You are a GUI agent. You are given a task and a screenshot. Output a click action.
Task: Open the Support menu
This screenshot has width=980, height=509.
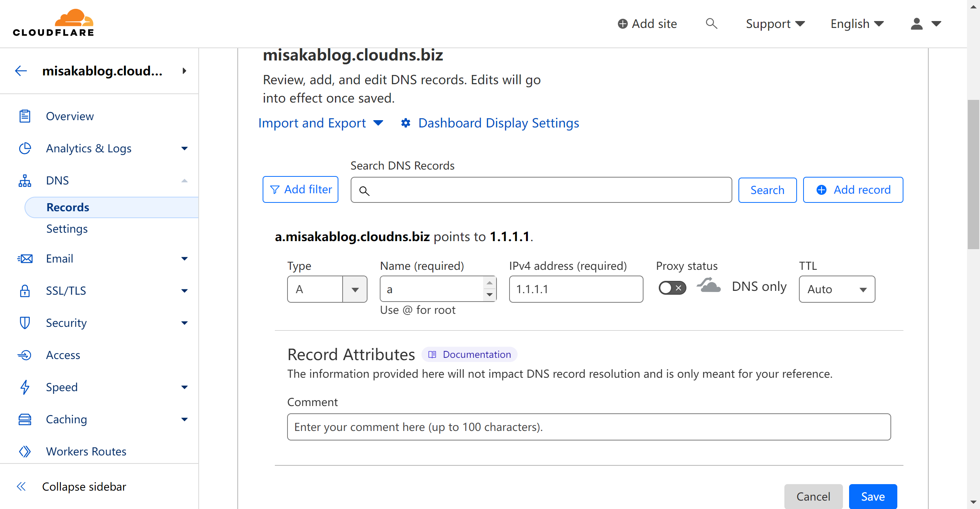click(x=775, y=24)
